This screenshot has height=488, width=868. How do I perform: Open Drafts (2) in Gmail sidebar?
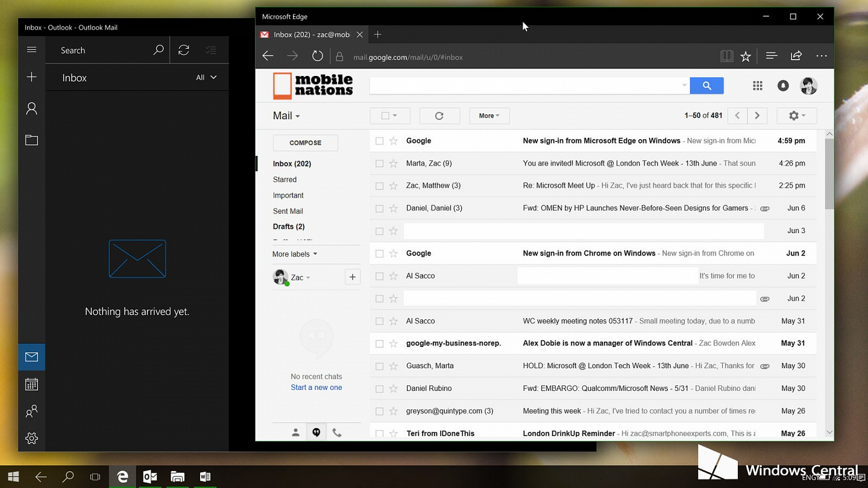tap(289, 227)
